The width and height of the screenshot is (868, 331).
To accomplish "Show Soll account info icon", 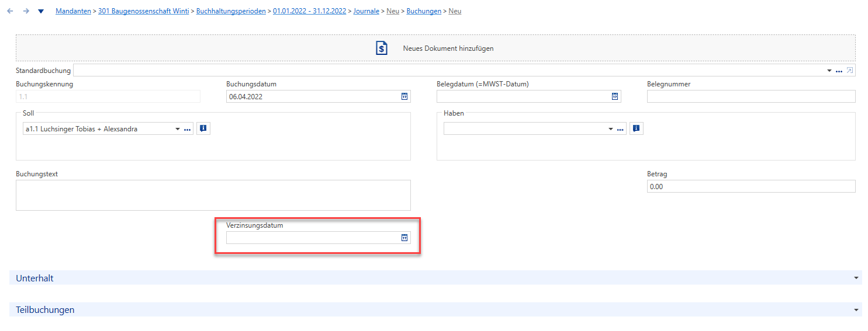I will [203, 128].
